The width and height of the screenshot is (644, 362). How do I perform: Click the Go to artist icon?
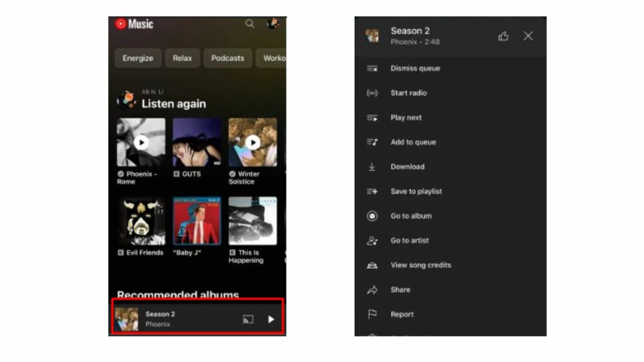370,241
